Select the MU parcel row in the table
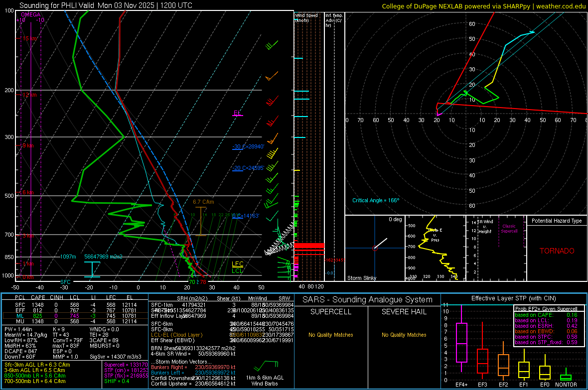This screenshot has height=390, width=588. coord(75,321)
